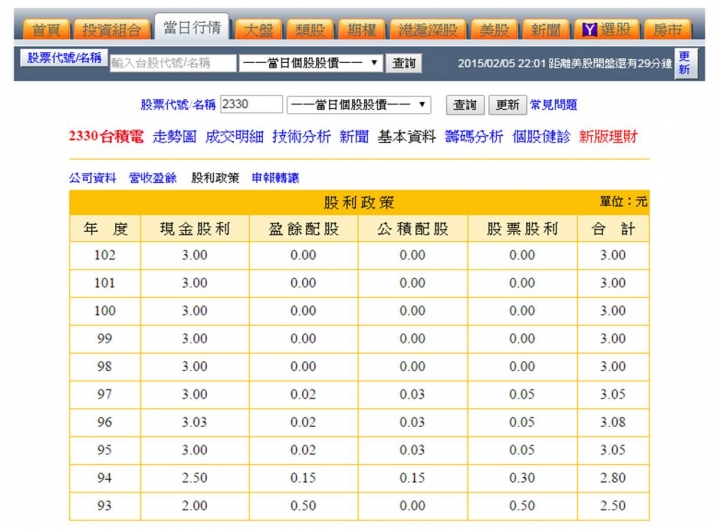Click the 查詢 button next to 更新

pyautogui.click(x=465, y=105)
